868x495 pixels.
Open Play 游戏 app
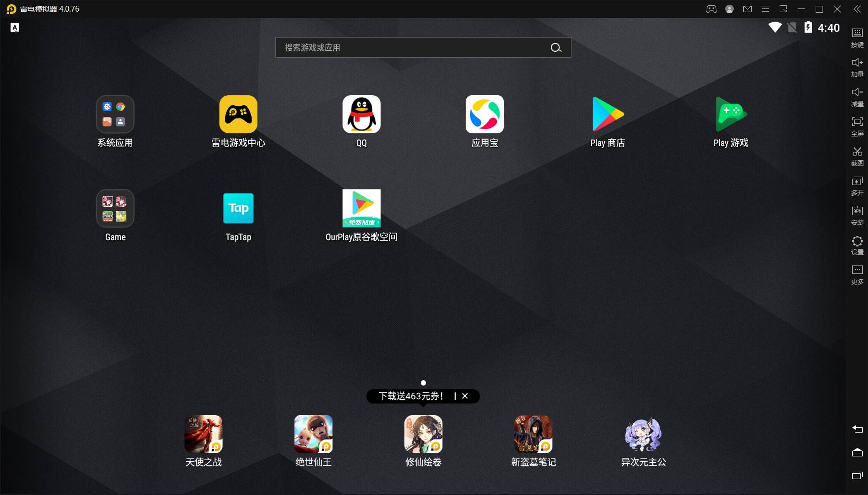point(731,114)
